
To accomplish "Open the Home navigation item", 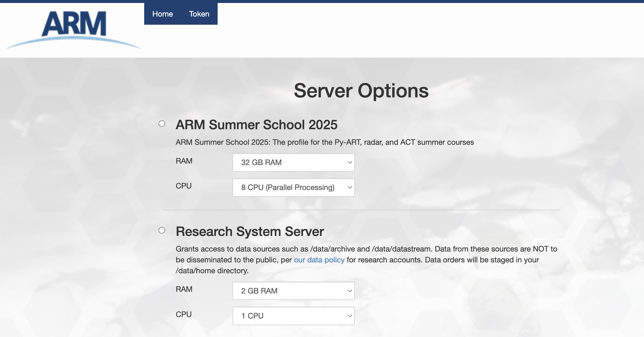I will (162, 14).
